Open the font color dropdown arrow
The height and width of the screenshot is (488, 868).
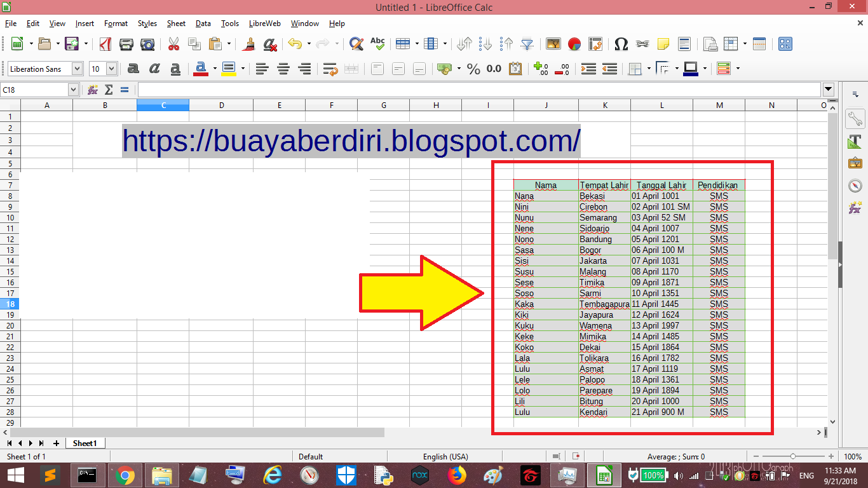(215, 68)
